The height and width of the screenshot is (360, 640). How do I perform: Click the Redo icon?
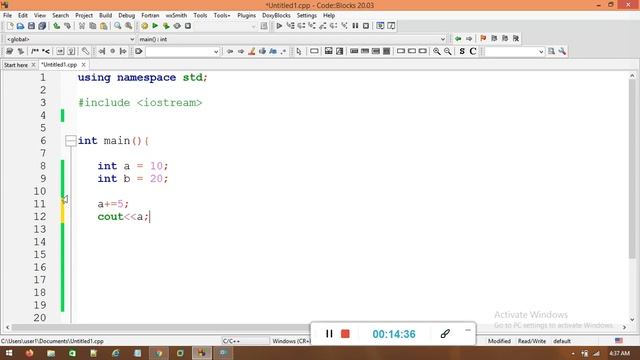coord(67,26)
